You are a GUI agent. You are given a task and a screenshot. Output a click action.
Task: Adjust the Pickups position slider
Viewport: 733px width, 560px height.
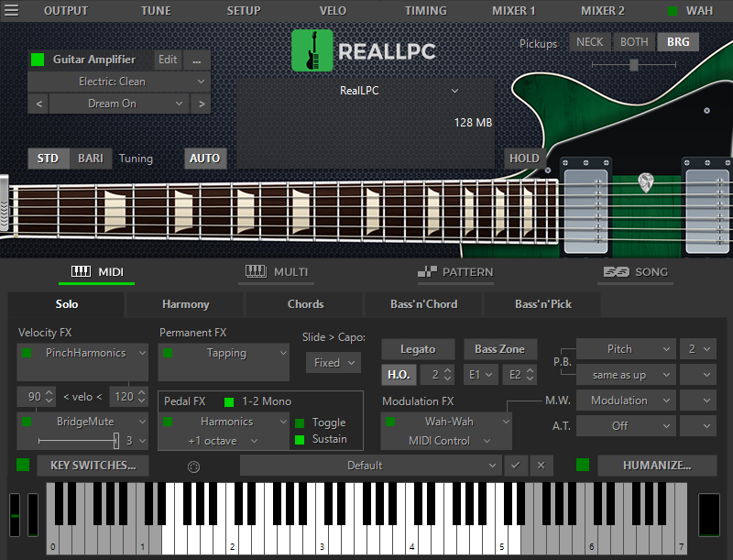[x=635, y=65]
